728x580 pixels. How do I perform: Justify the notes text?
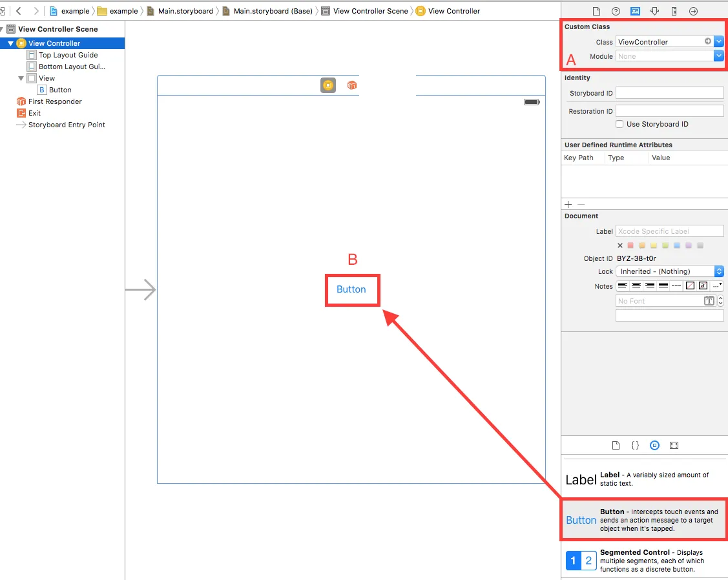click(x=663, y=285)
